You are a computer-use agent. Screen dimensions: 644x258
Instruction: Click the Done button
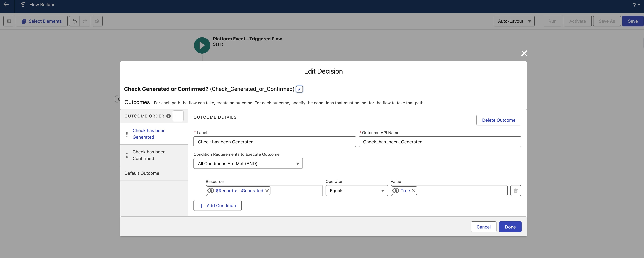[510, 227]
